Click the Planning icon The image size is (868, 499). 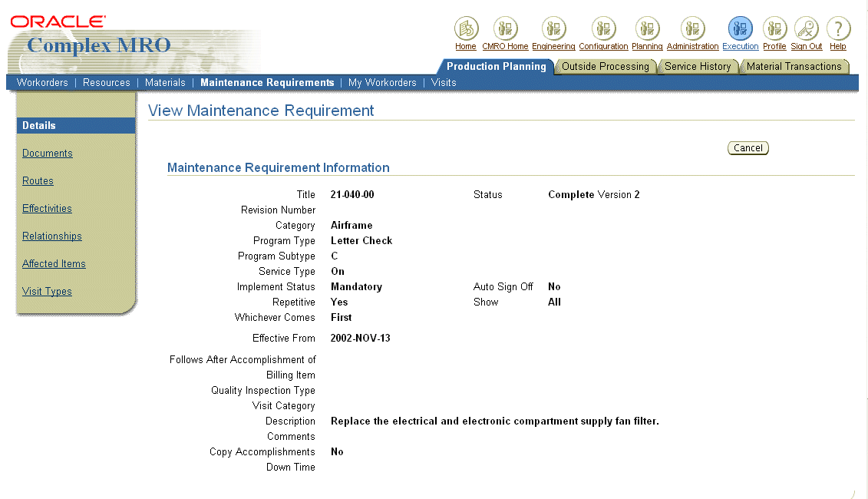647,28
